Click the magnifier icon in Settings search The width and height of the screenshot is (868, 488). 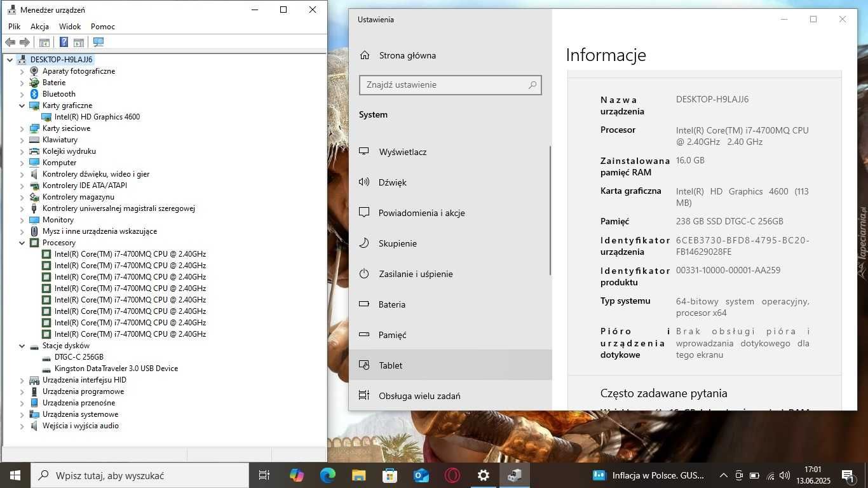pyautogui.click(x=532, y=85)
